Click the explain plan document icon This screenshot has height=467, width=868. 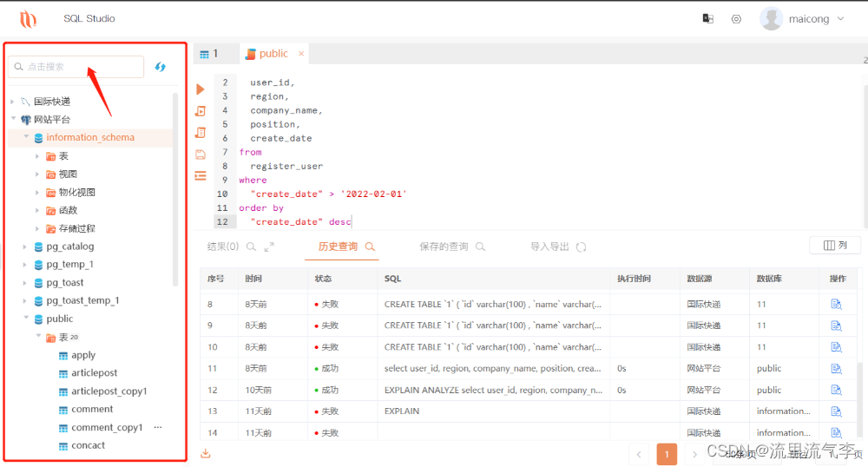tap(201, 132)
